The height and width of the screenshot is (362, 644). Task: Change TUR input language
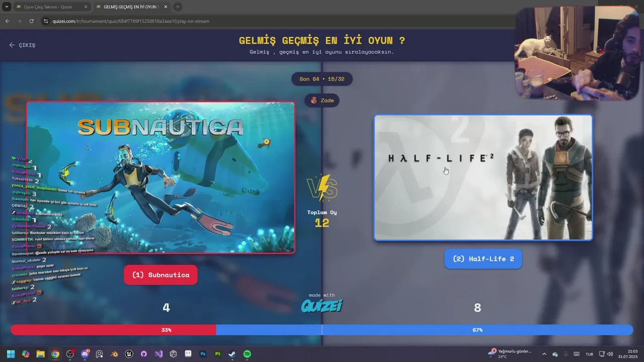pyautogui.click(x=589, y=354)
